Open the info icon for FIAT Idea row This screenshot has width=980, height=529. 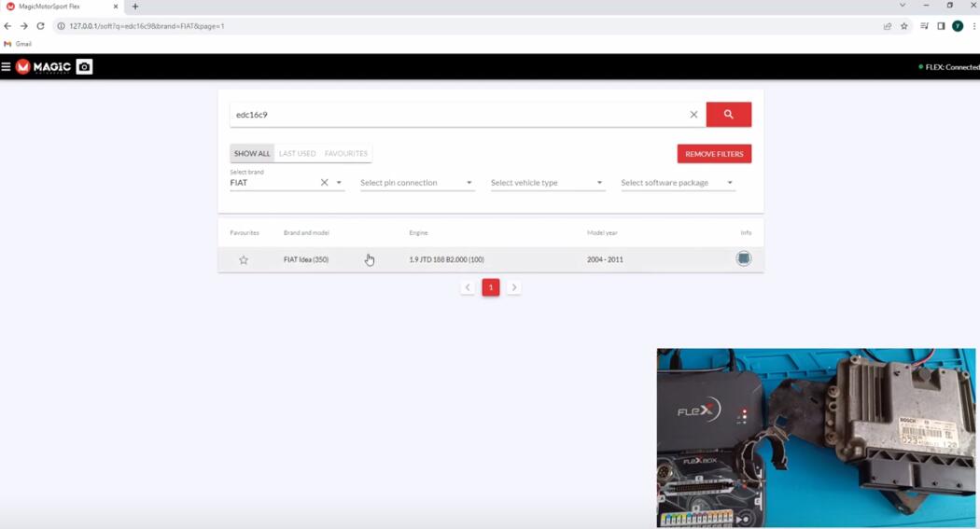[x=743, y=258]
